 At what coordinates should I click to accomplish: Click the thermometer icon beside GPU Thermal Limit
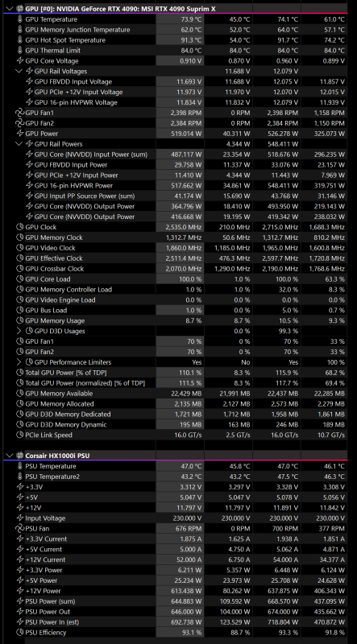pyautogui.click(x=20, y=51)
